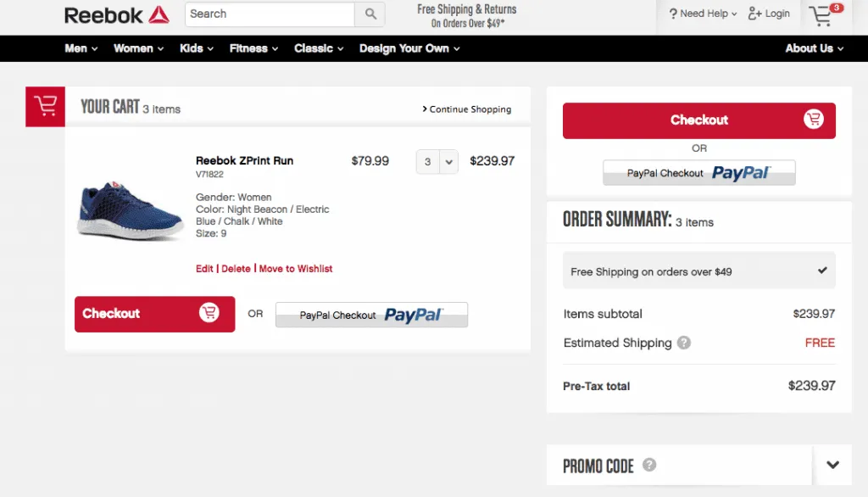Image resolution: width=868 pixels, height=497 pixels.
Task: Click Continue Shopping link
Action: (x=467, y=109)
